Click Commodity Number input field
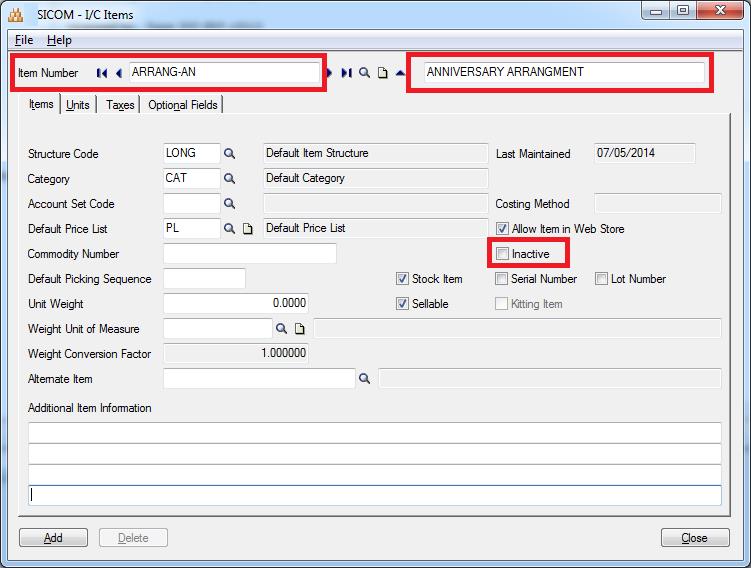Screen dimensions: 751x568 coord(250,253)
